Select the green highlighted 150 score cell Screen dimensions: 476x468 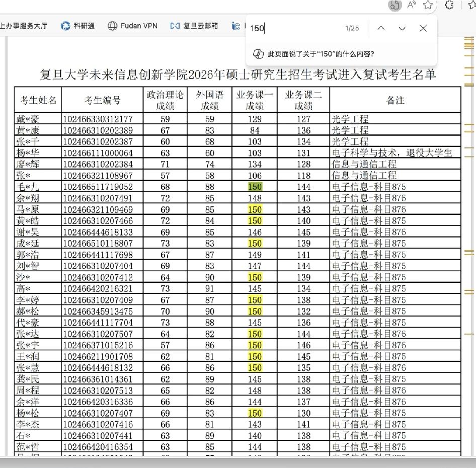pyautogui.click(x=255, y=187)
